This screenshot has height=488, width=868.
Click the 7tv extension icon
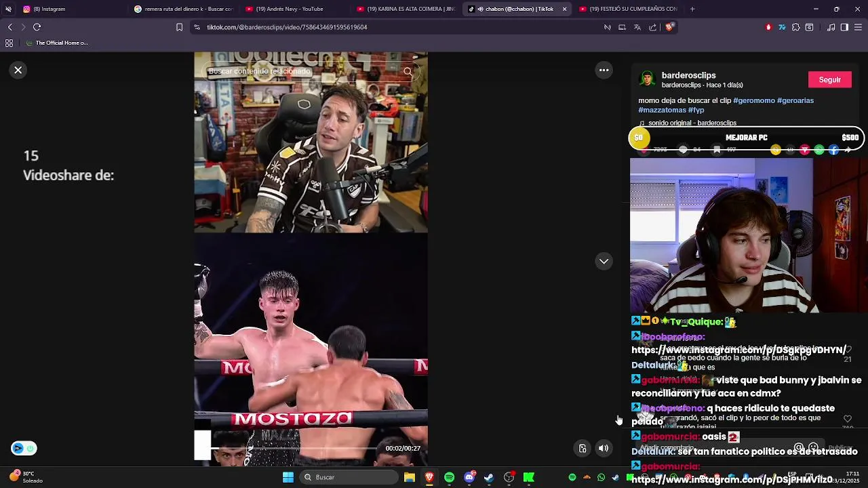[782, 27]
